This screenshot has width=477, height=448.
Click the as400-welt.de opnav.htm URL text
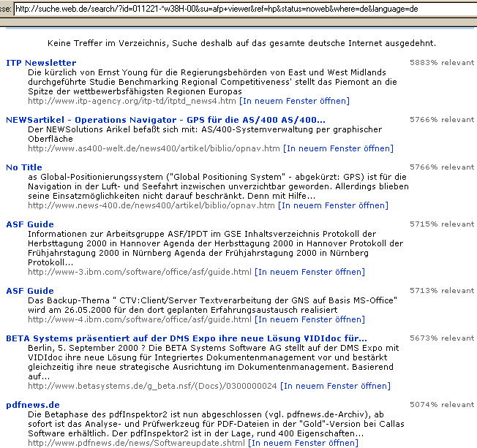154,148
